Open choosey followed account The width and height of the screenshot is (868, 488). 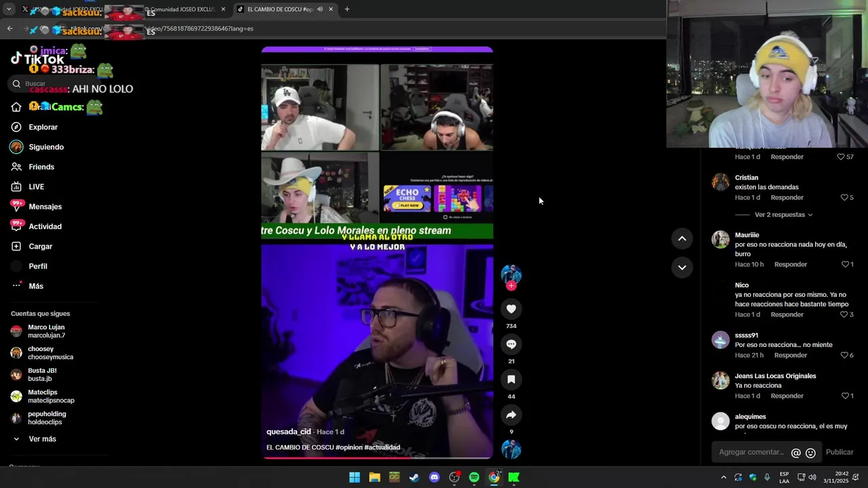pyautogui.click(x=50, y=353)
